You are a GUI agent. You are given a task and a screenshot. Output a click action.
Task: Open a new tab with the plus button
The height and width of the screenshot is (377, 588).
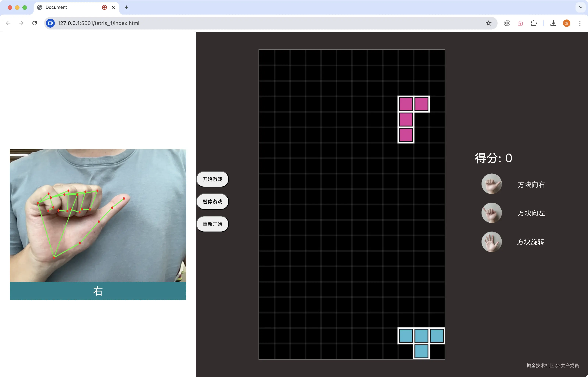point(126,7)
